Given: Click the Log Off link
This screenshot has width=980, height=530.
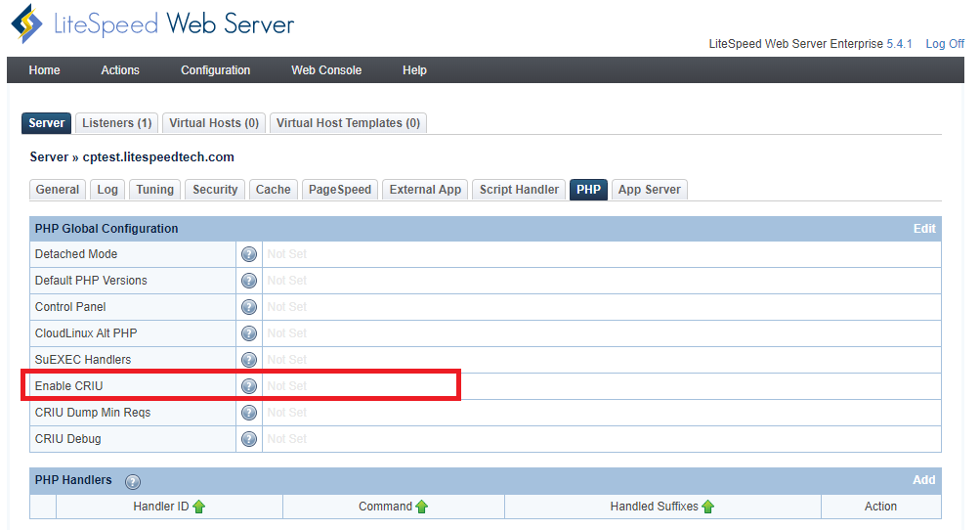Looking at the screenshot, I should coord(945,44).
